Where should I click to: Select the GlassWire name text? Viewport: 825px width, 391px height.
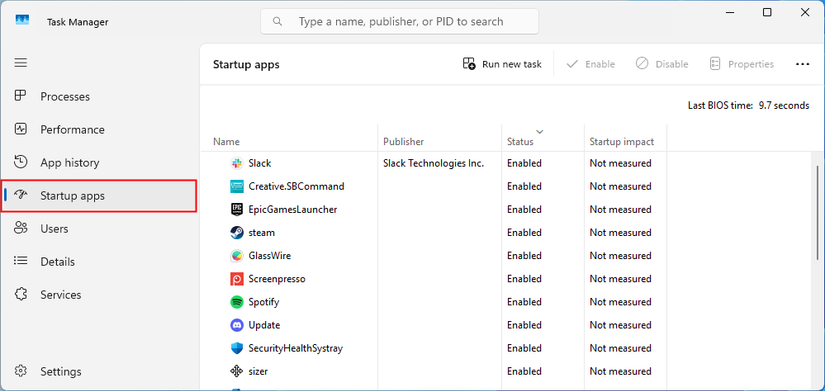coord(269,256)
